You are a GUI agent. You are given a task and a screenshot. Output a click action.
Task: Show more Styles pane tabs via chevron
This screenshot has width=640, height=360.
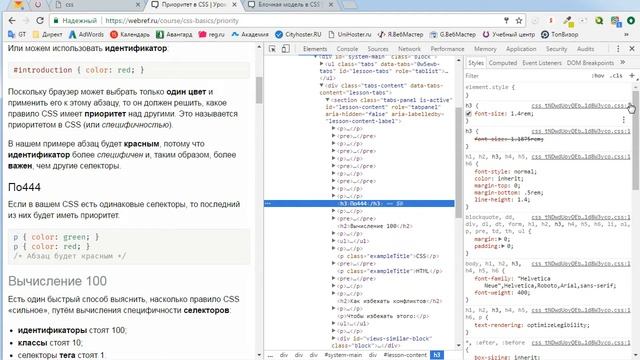point(623,62)
